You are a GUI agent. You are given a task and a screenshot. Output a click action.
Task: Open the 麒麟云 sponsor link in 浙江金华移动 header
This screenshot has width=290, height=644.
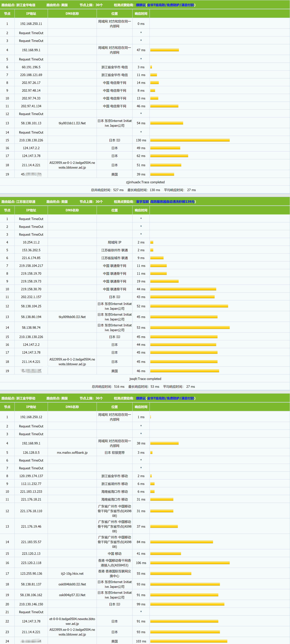pyautogui.click(x=141, y=398)
